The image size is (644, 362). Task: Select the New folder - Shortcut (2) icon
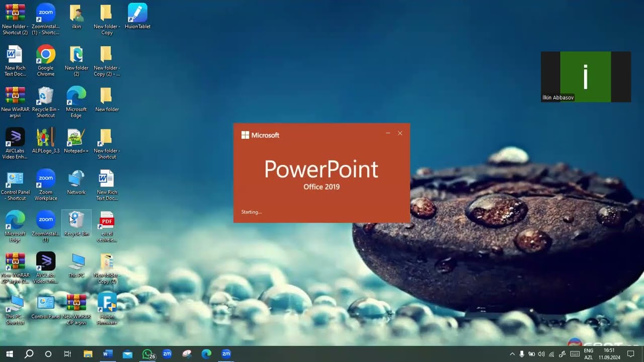(x=15, y=19)
